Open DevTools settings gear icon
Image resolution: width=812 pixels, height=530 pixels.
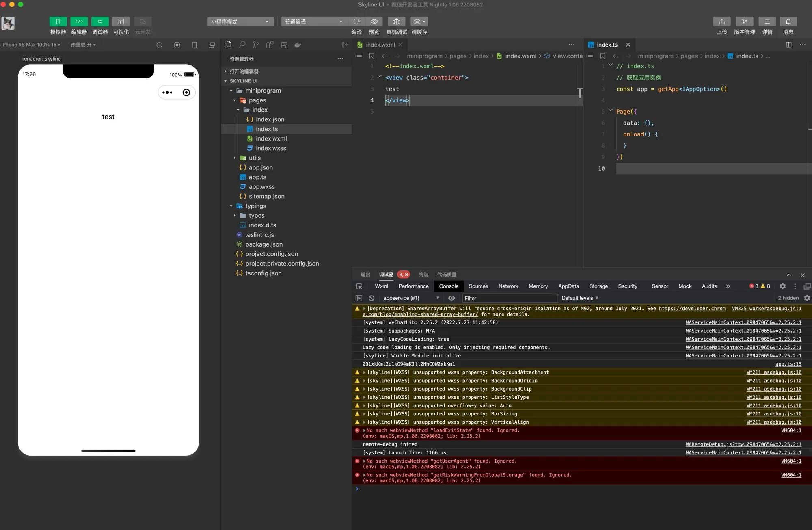(x=782, y=286)
